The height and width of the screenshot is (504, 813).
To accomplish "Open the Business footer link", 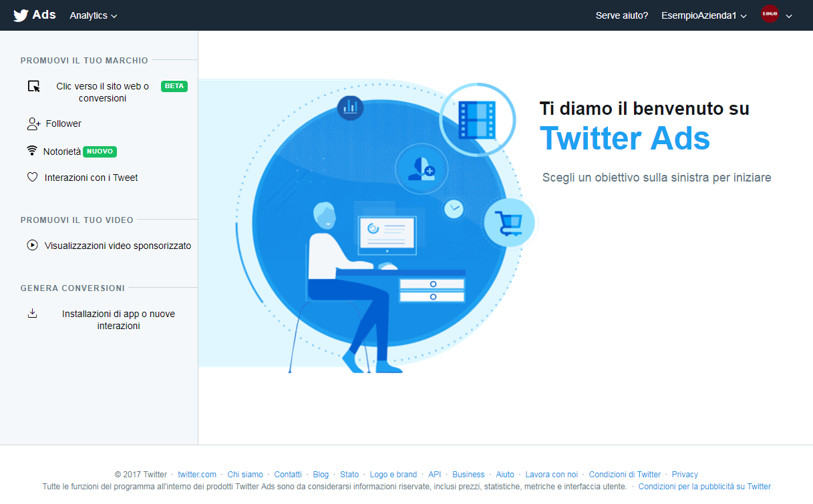I will pos(468,475).
